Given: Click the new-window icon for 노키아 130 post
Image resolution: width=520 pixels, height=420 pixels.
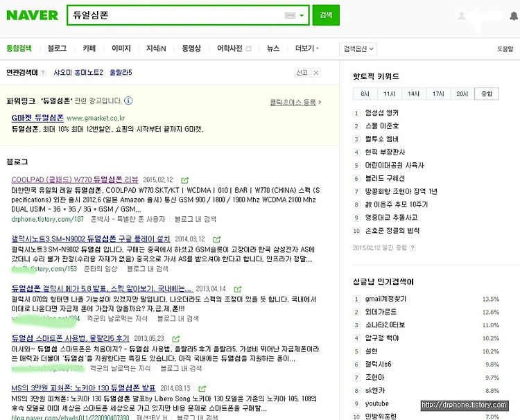Looking at the screenshot, I should click(202, 388).
